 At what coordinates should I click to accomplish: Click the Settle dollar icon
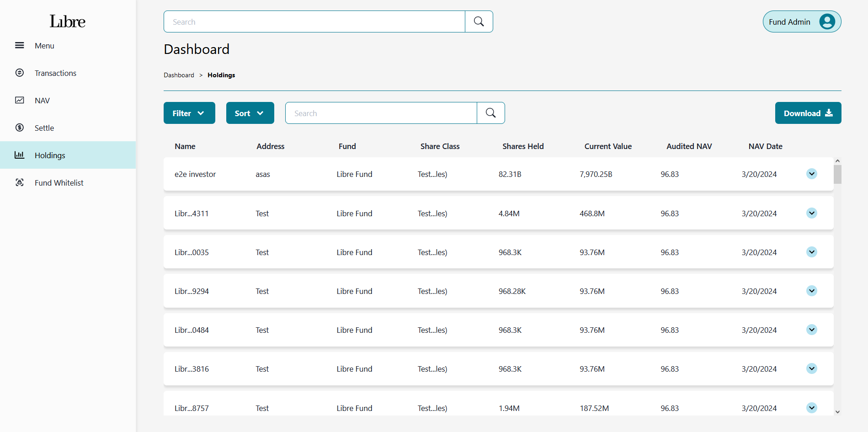19,128
